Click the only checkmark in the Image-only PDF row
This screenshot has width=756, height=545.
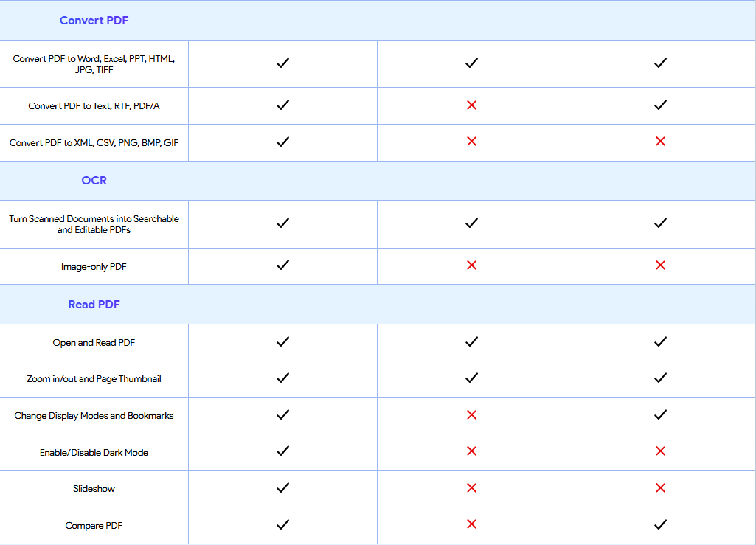(x=283, y=265)
